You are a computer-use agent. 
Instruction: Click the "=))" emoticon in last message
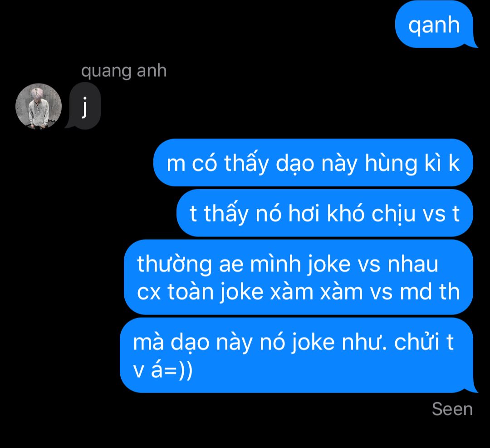177,370
